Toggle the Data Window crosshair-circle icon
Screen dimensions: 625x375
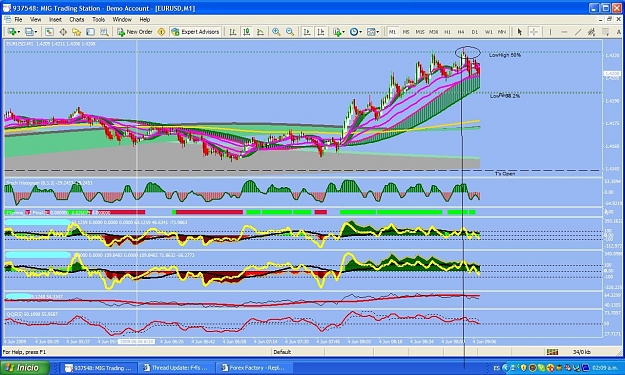(x=63, y=32)
